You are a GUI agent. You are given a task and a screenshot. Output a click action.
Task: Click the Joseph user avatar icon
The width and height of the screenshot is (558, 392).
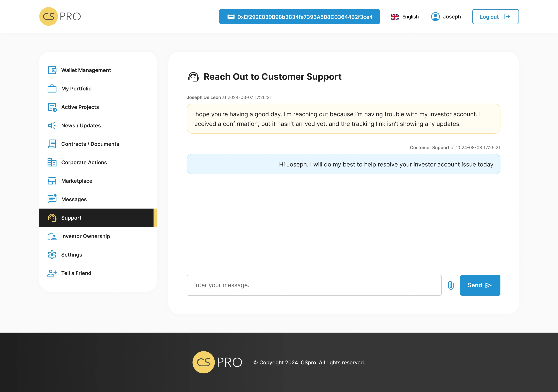(x=435, y=17)
